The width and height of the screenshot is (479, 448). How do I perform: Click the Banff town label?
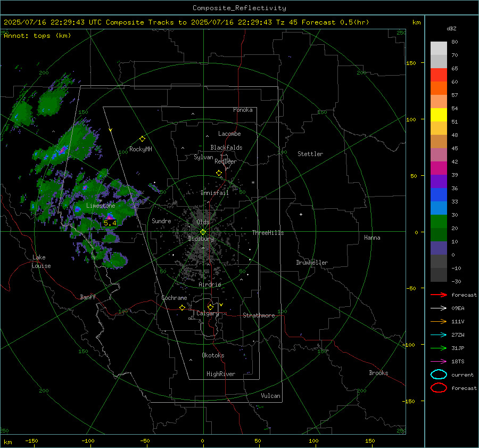88,297
